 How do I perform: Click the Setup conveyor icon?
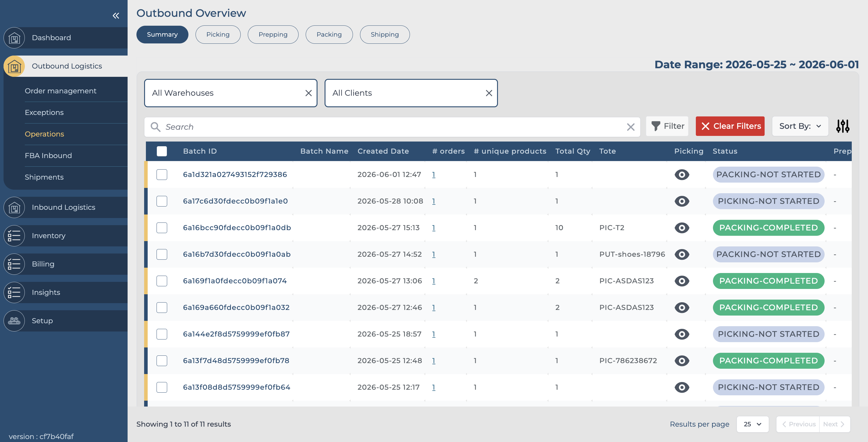(x=14, y=321)
